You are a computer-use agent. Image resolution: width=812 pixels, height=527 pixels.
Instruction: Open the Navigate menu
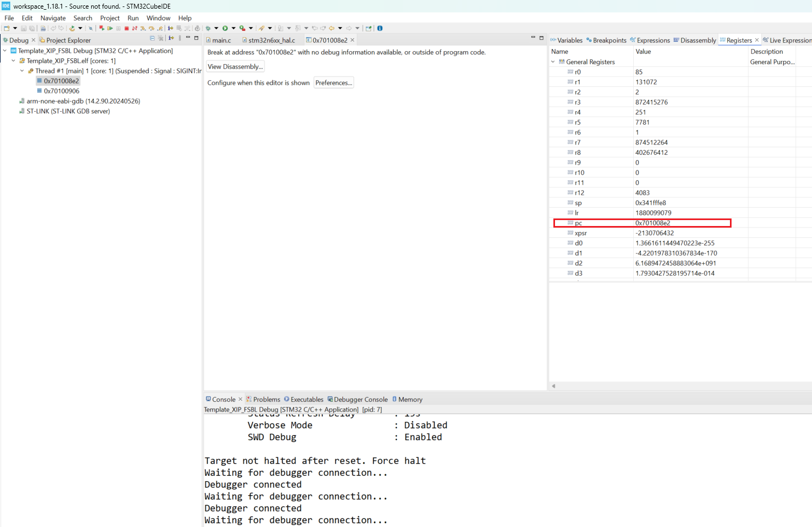53,18
